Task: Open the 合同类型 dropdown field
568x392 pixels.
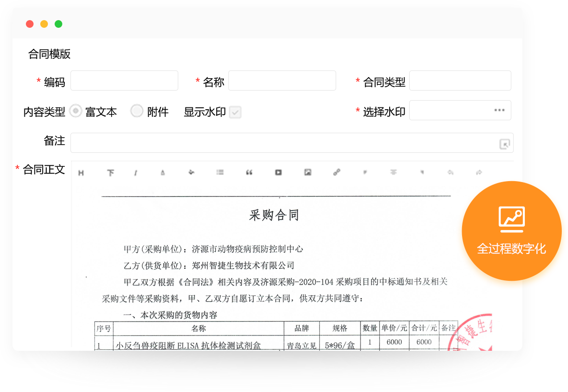Action: pos(460,81)
